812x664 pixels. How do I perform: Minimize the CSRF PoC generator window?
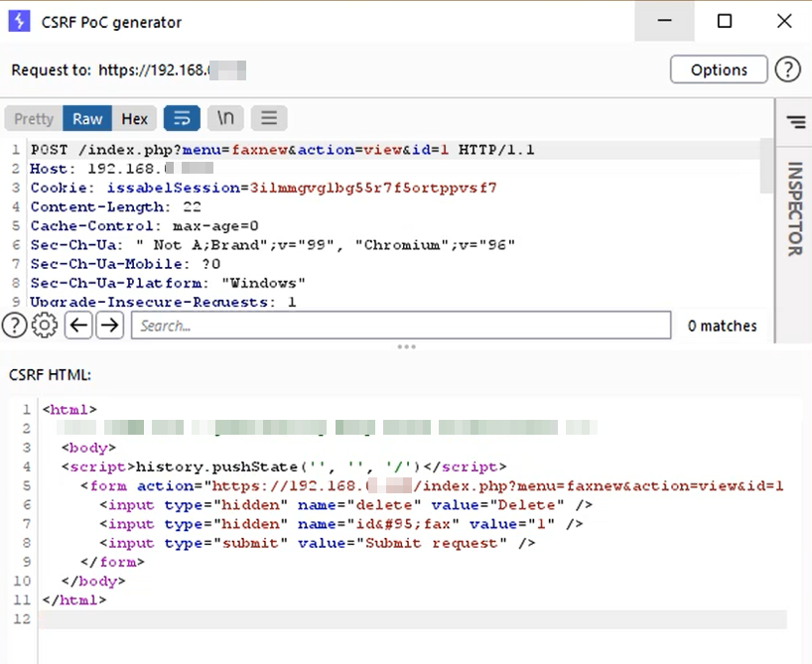click(x=664, y=21)
